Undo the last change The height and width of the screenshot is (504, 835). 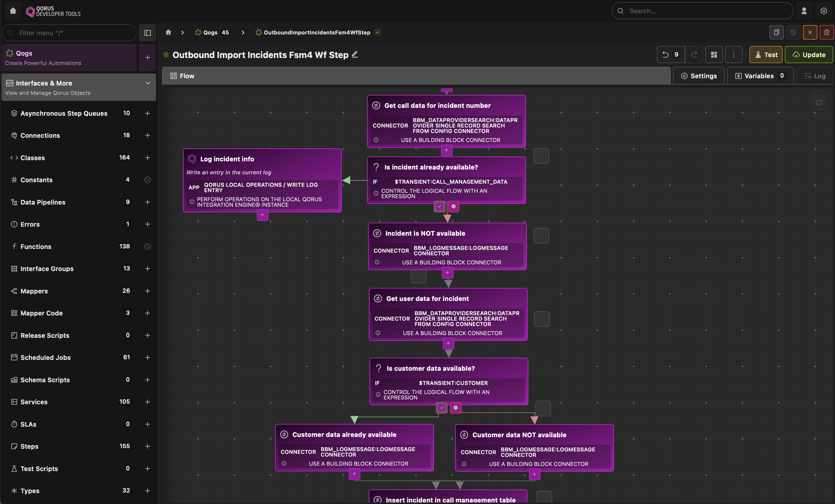point(671,54)
